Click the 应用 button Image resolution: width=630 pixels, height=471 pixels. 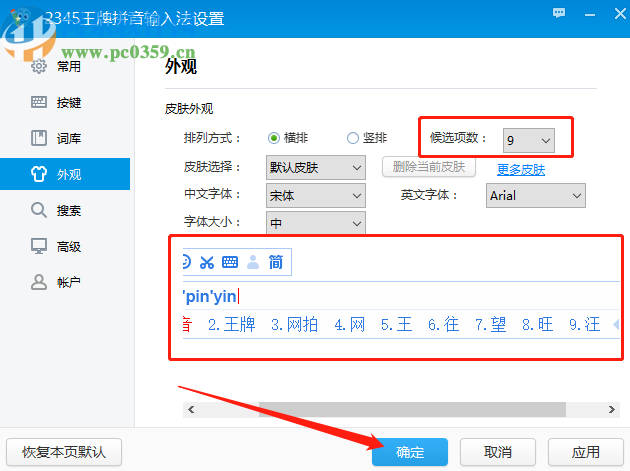(x=586, y=452)
